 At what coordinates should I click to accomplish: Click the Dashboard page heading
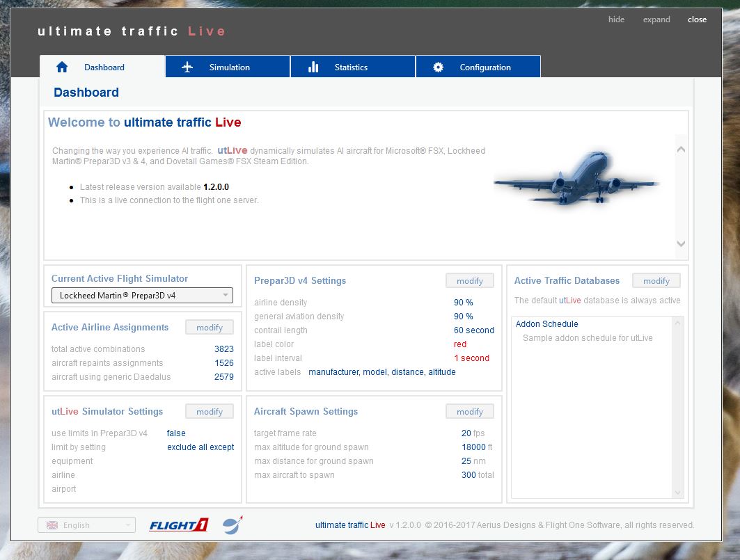[86, 93]
